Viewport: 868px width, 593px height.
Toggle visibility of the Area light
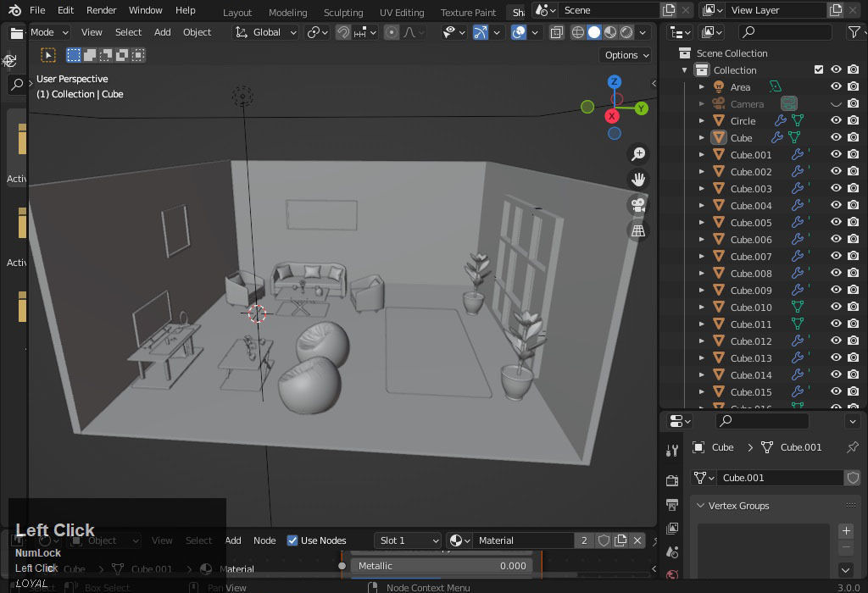pos(834,86)
